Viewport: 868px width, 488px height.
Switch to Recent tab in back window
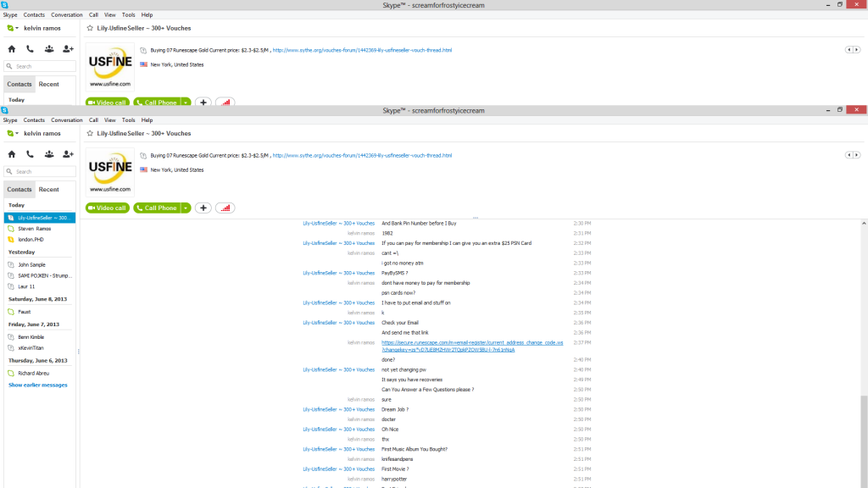48,84
